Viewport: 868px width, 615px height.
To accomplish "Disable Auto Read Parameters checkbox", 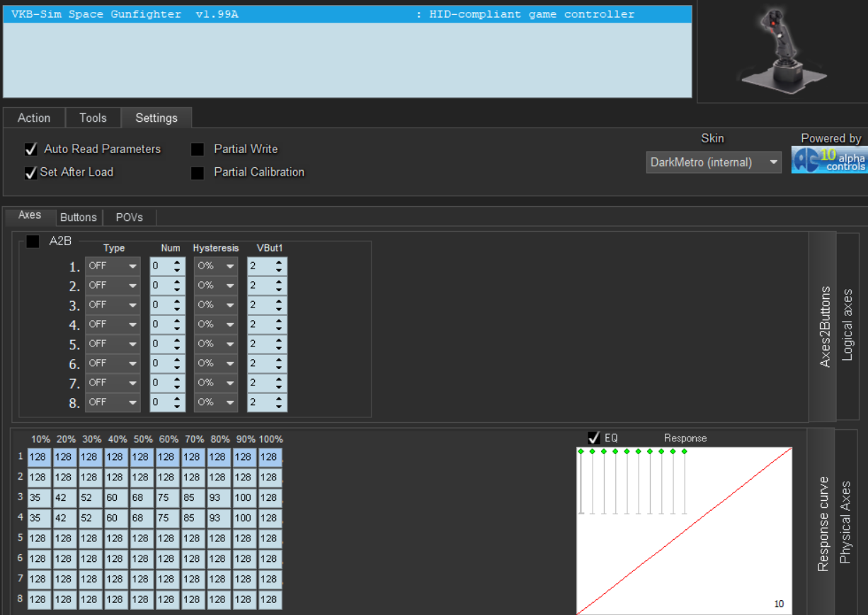I will [31, 149].
